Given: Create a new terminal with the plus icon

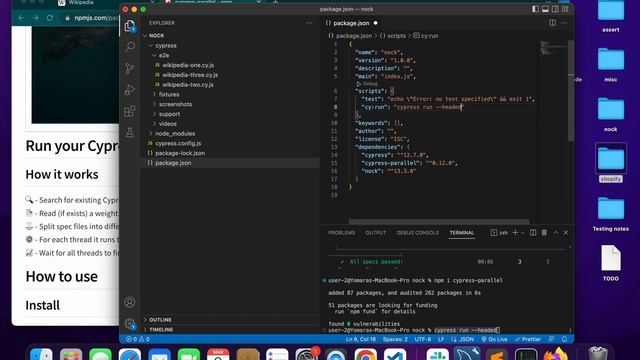Looking at the screenshot, I should [x=515, y=232].
